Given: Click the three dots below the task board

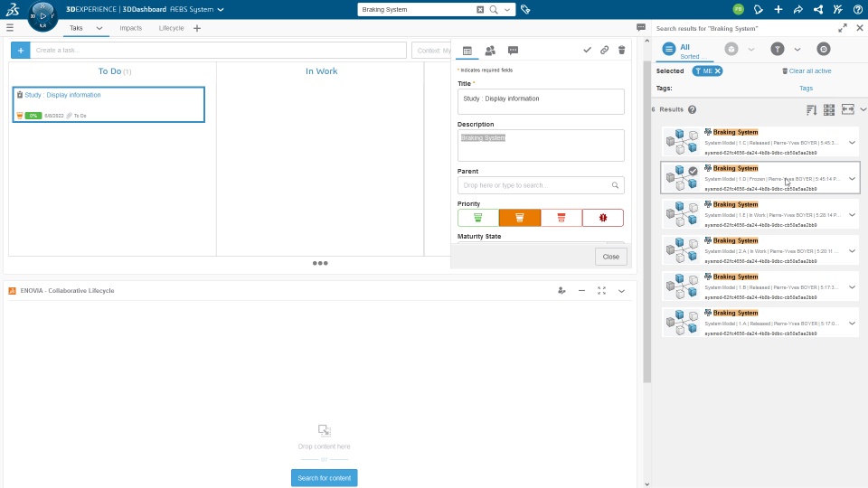Looking at the screenshot, I should pyautogui.click(x=320, y=263).
